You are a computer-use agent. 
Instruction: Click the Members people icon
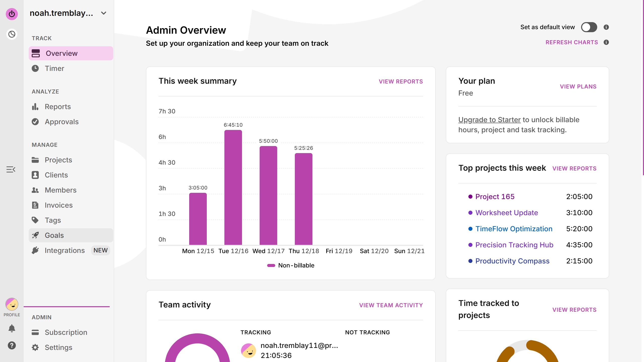tap(35, 190)
